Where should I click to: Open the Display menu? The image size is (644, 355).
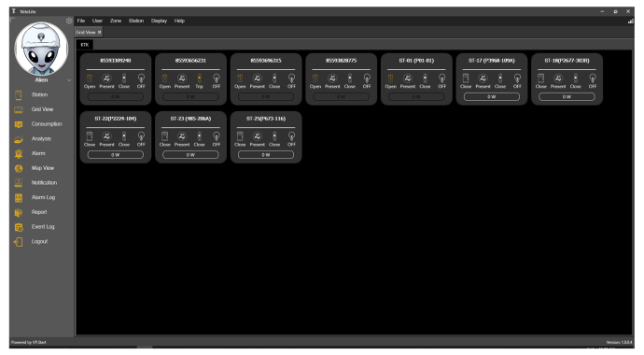pos(159,21)
